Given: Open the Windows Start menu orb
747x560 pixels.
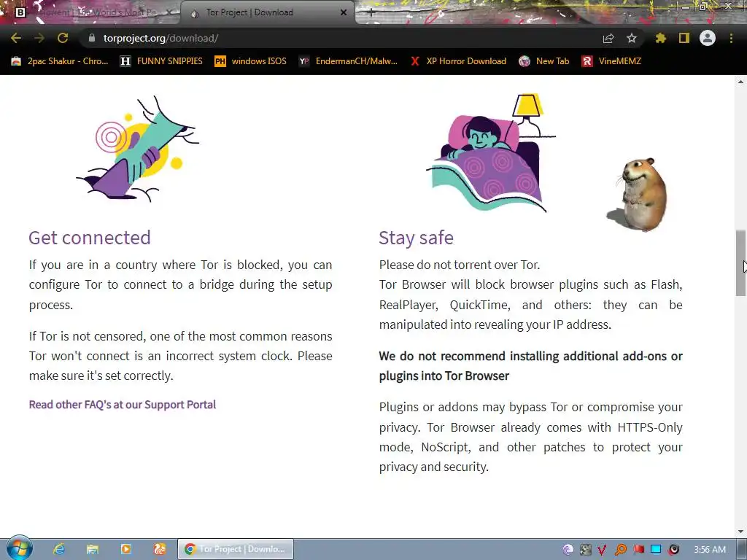Looking at the screenshot, I should pyautogui.click(x=19, y=548).
